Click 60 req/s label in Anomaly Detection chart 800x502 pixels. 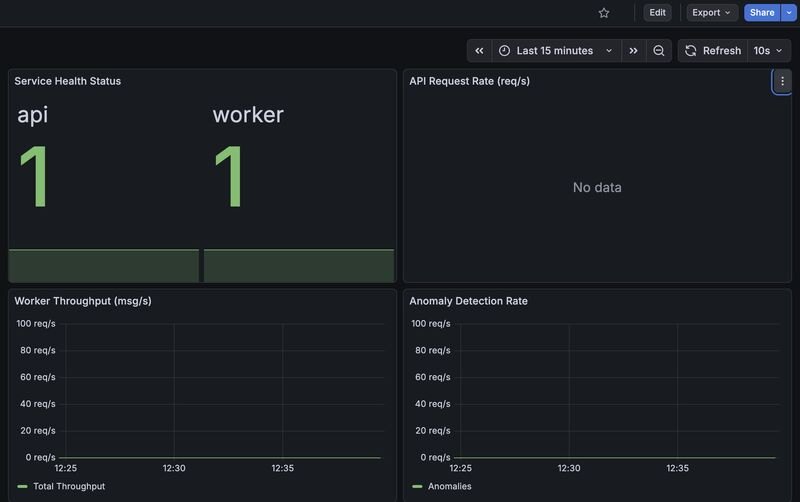[x=433, y=377]
